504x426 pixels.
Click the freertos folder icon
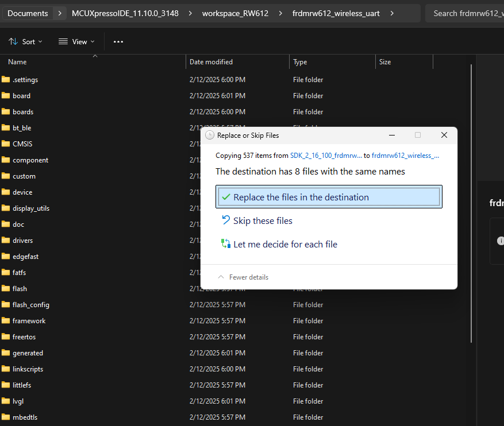[6, 337]
